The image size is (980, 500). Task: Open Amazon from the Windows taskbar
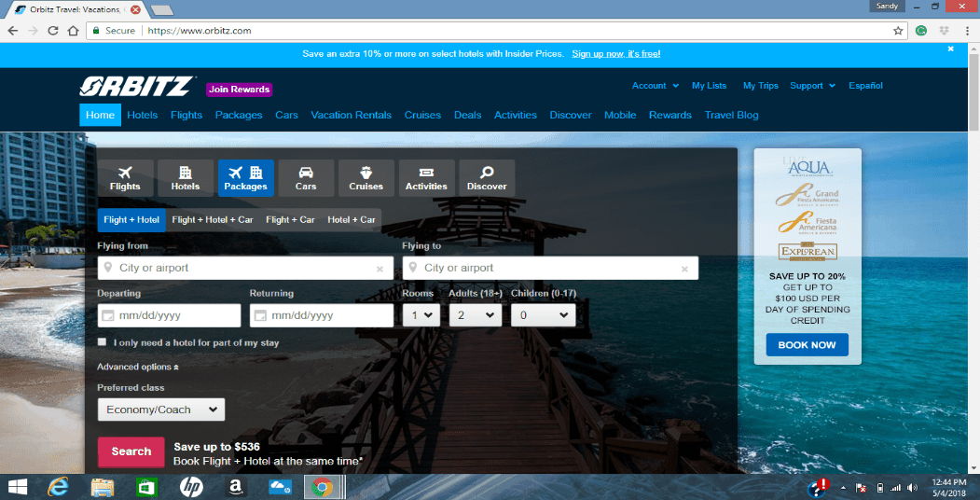(x=236, y=487)
